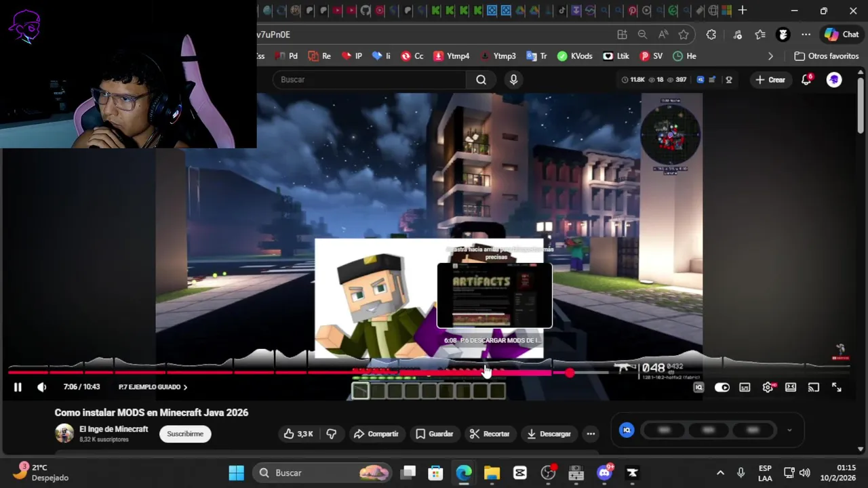
Task: Dislike the video
Action: (x=332, y=434)
